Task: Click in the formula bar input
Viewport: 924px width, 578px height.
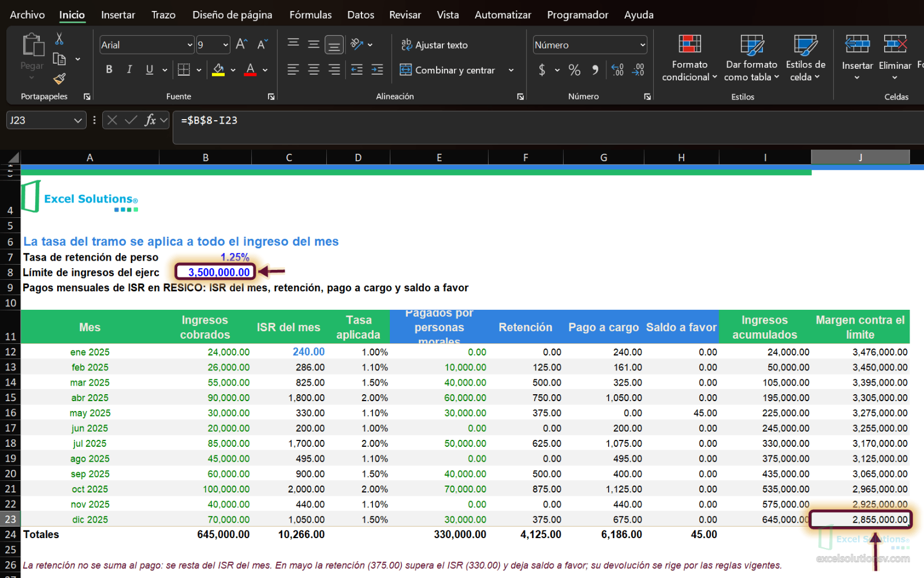Action: pos(549,127)
